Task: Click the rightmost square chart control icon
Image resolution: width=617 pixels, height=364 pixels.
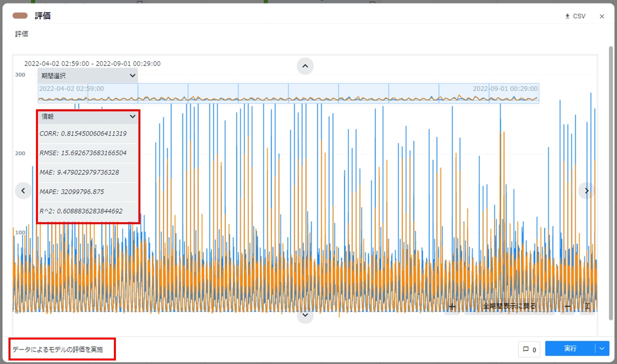Action: pos(588,307)
